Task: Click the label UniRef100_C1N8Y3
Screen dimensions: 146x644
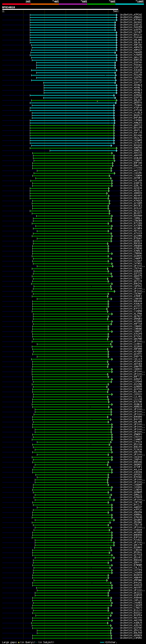Action: 131,161
